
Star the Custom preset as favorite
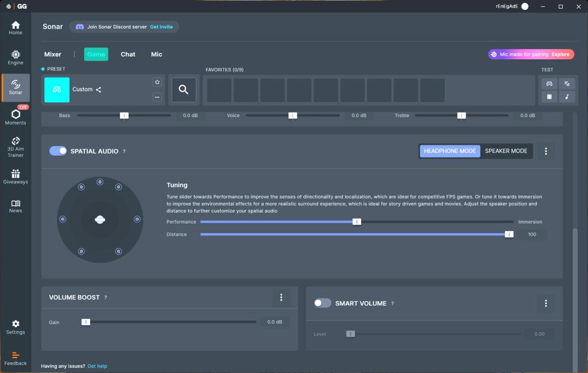pyautogui.click(x=157, y=82)
